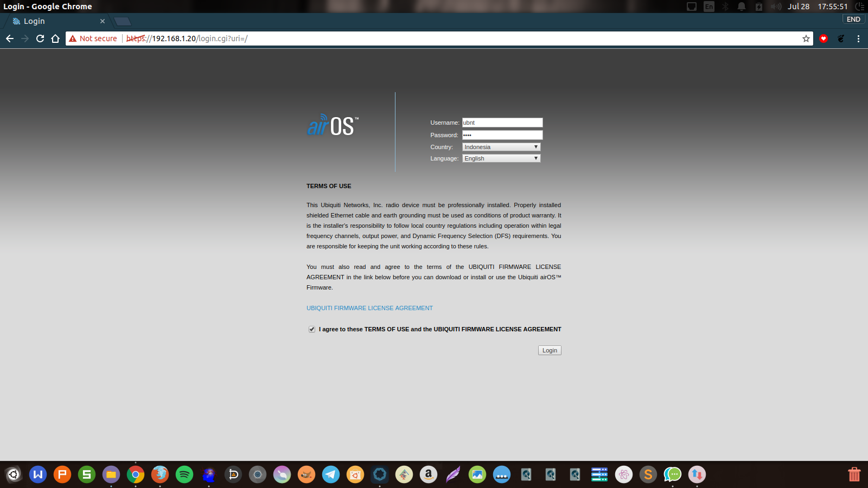Screen dimensions: 868x488
Task: Open the network indicator in top panel
Action: coord(692,7)
